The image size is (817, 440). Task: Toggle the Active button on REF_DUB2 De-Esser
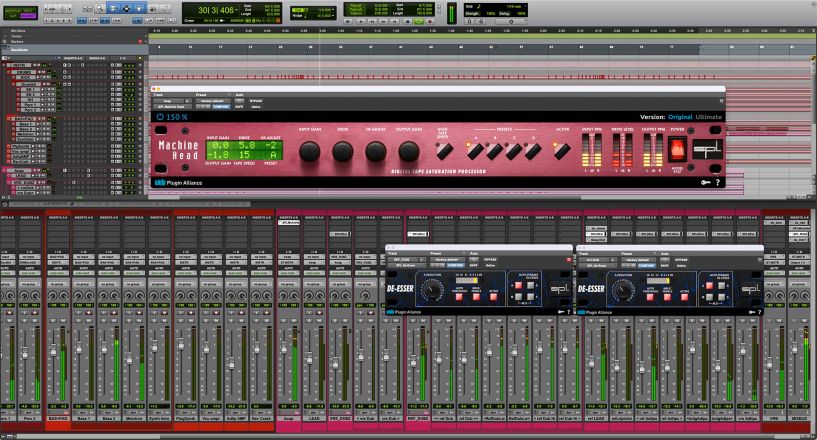coord(493,297)
